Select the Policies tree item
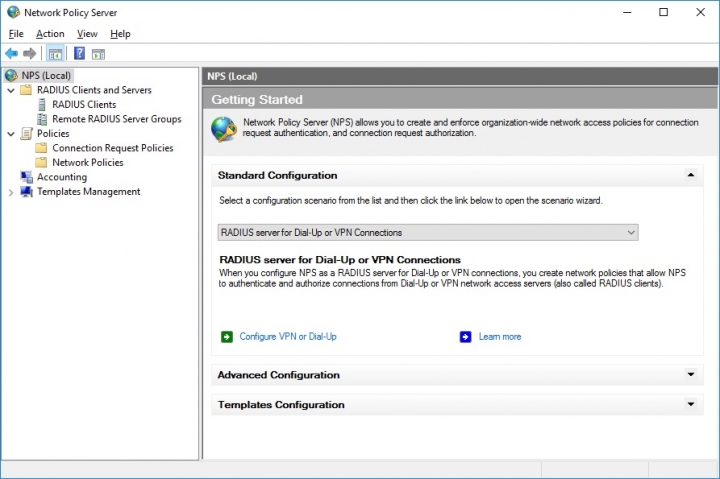 [53, 133]
